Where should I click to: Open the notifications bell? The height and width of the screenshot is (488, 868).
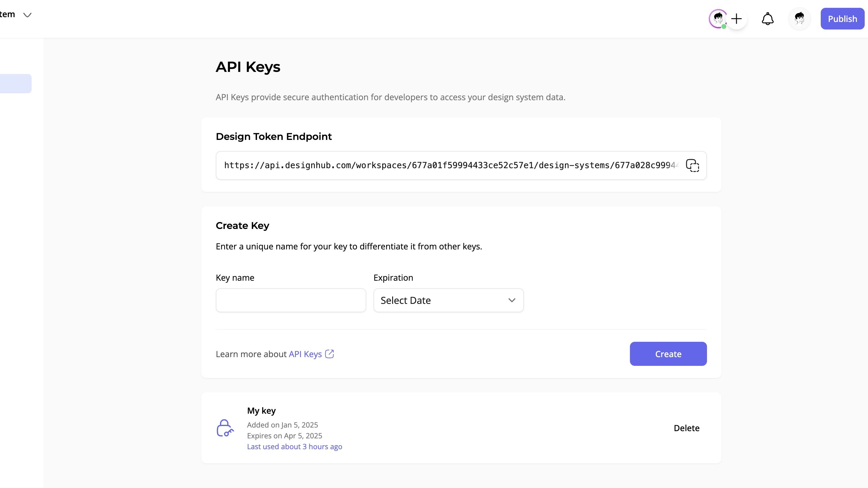pos(767,19)
